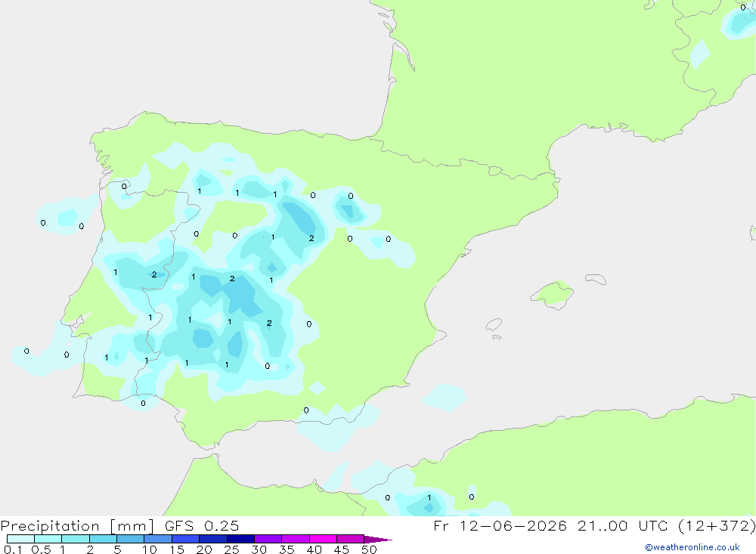The height and width of the screenshot is (554, 756).
Task: Click the legend value label '0.1'
Action: tap(13, 549)
